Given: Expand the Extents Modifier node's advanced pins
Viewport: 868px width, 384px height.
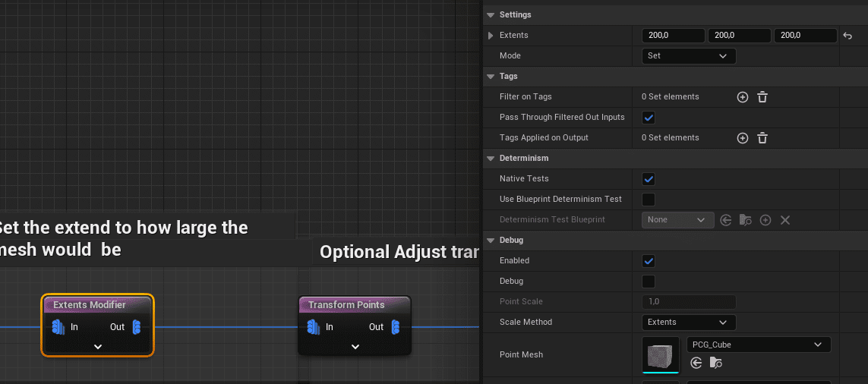Looking at the screenshot, I should pos(98,347).
